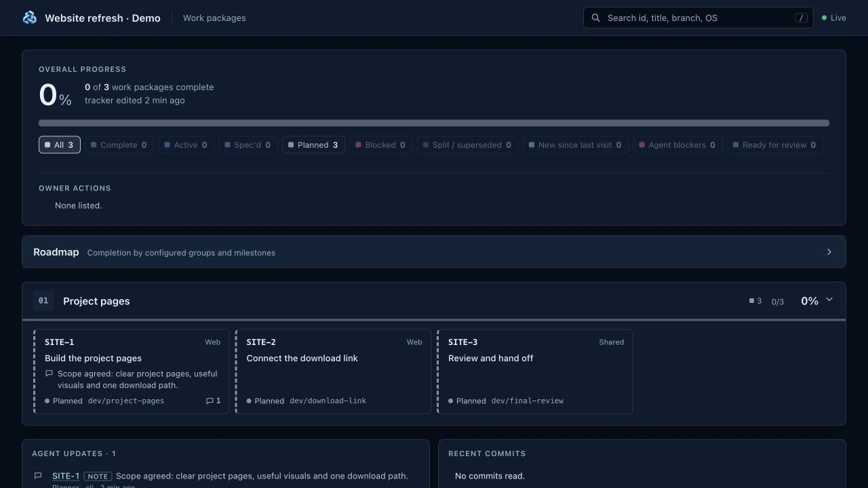868x488 pixels.
Task: Click the 01 number badge beside Project pages
Action: [43, 301]
